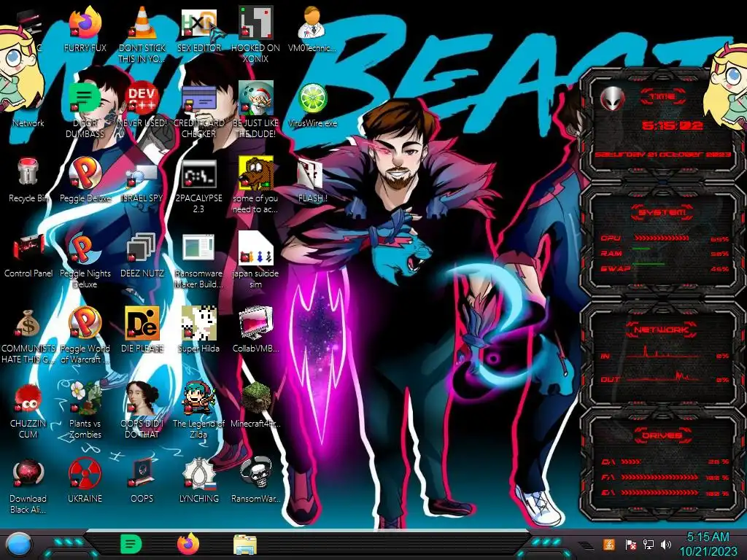Launch Peggle Nights Deluxe
747x560 pixels.
pyautogui.click(x=85, y=248)
